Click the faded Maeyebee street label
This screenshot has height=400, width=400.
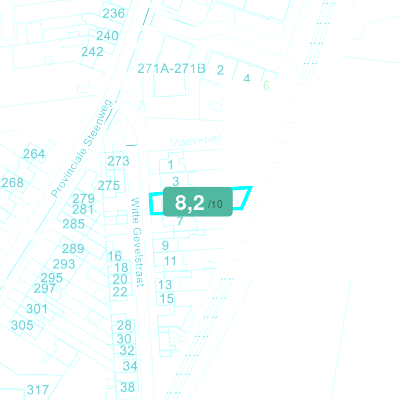pyautogui.click(x=196, y=141)
